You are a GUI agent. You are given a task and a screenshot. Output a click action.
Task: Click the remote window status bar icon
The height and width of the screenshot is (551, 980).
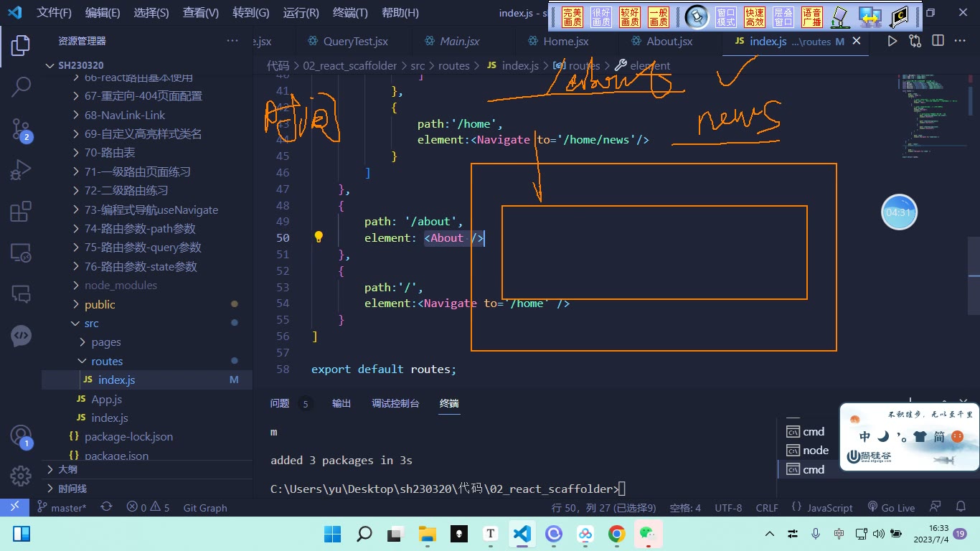[x=14, y=507]
